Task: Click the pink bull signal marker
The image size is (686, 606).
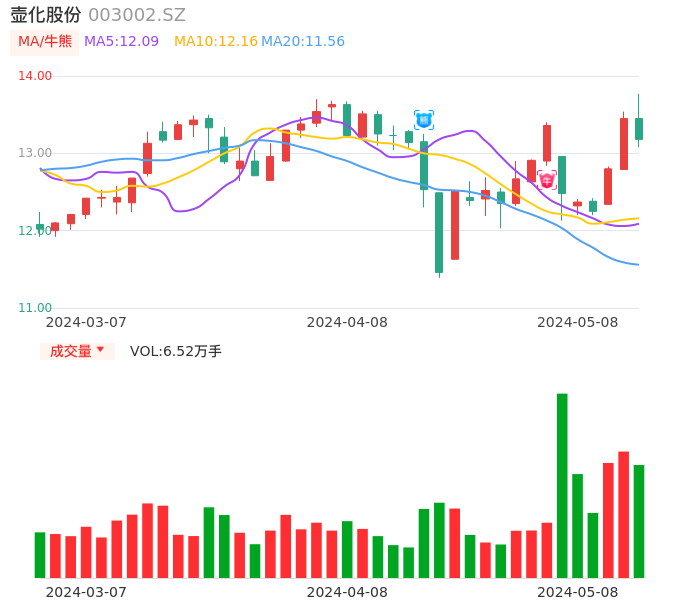Action: [x=547, y=180]
